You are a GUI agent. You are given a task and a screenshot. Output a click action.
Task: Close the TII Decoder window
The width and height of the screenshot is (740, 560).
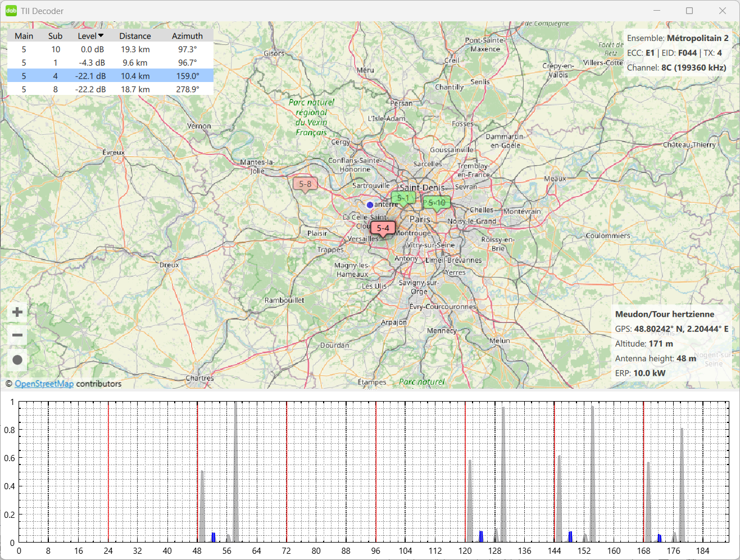point(723,11)
